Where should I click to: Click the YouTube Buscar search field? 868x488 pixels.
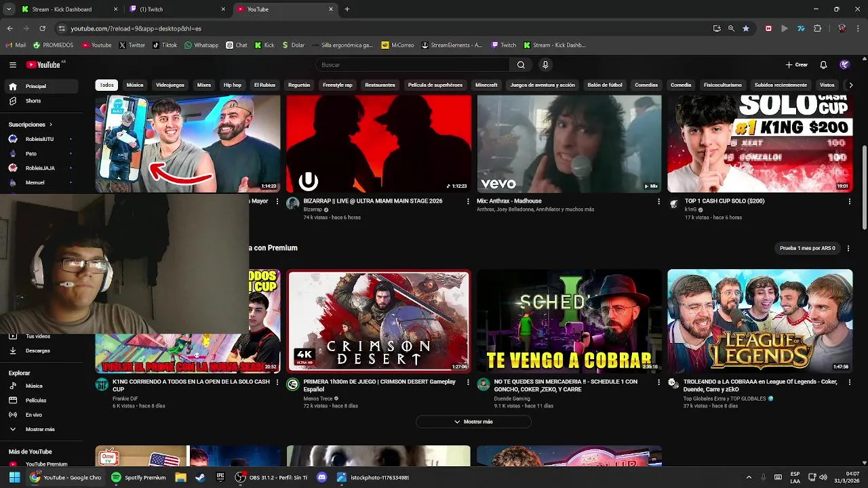coord(412,65)
